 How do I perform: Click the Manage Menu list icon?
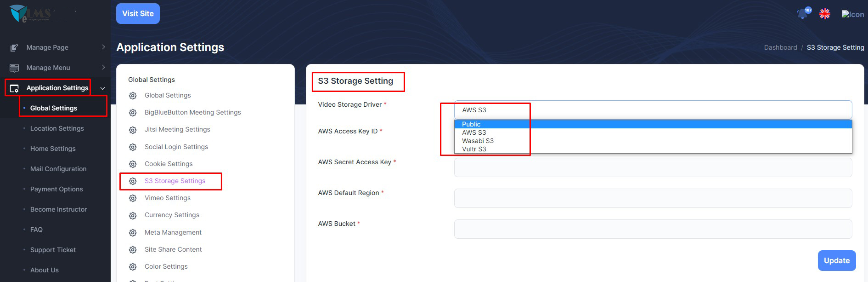click(14, 68)
